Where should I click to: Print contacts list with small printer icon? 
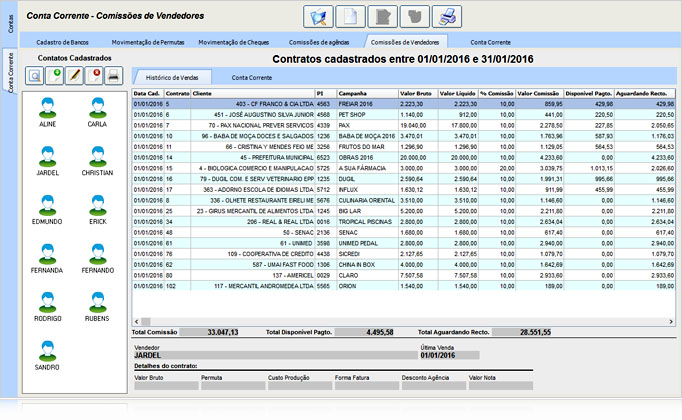coord(114,76)
